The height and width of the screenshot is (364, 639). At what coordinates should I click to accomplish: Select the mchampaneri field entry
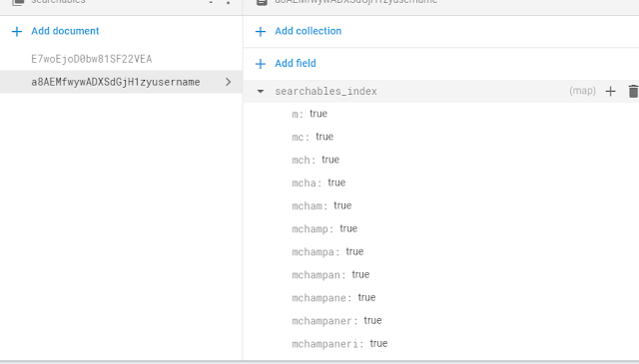339,344
